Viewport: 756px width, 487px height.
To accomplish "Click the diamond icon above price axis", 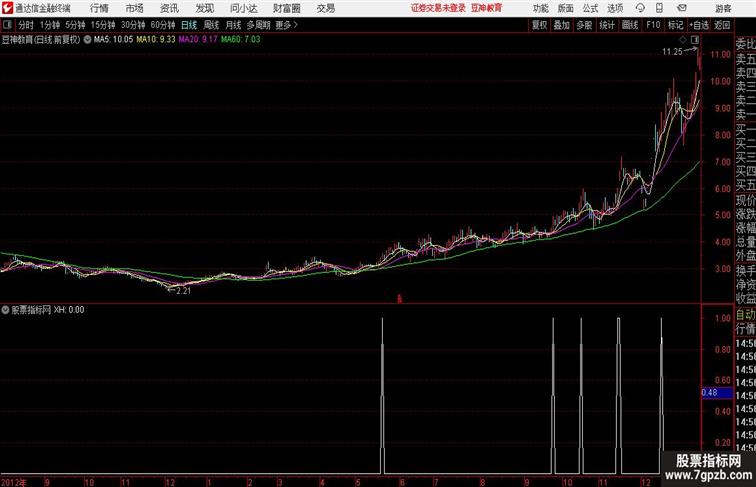I will pos(683,40).
